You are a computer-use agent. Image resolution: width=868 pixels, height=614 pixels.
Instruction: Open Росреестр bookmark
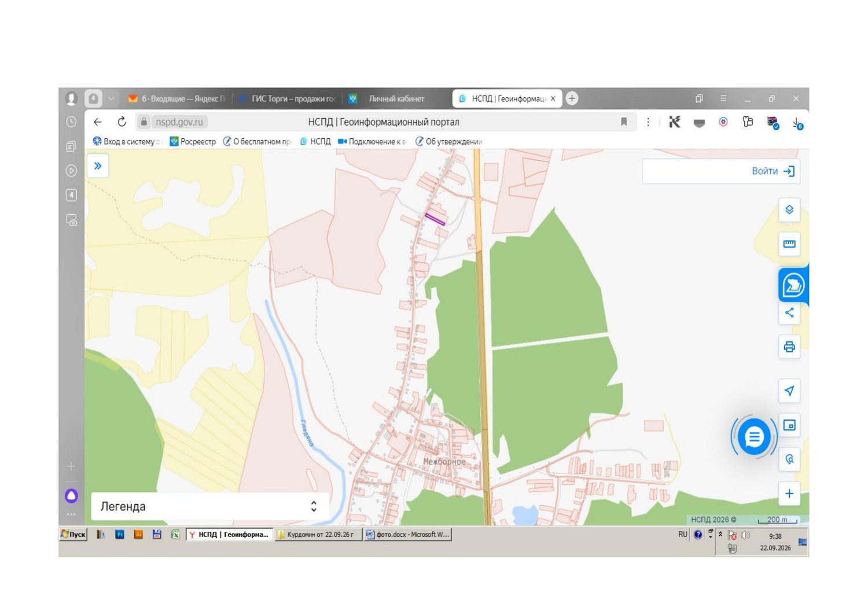193,141
